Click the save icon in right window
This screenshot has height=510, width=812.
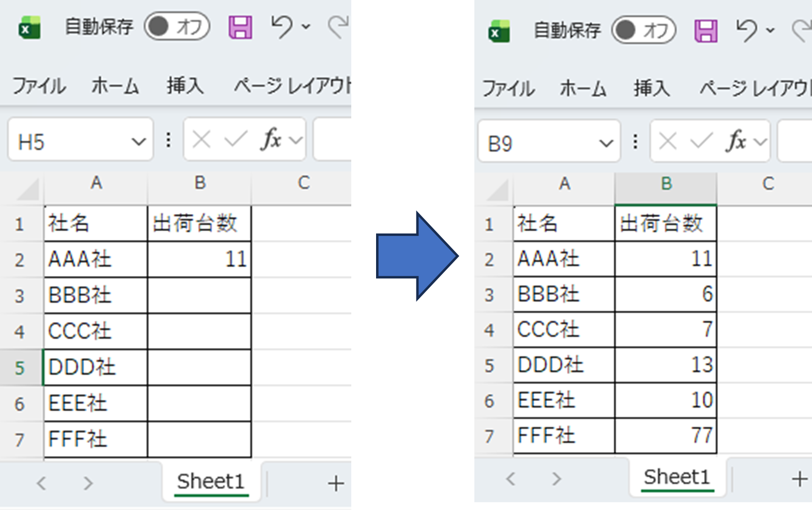[x=705, y=31]
